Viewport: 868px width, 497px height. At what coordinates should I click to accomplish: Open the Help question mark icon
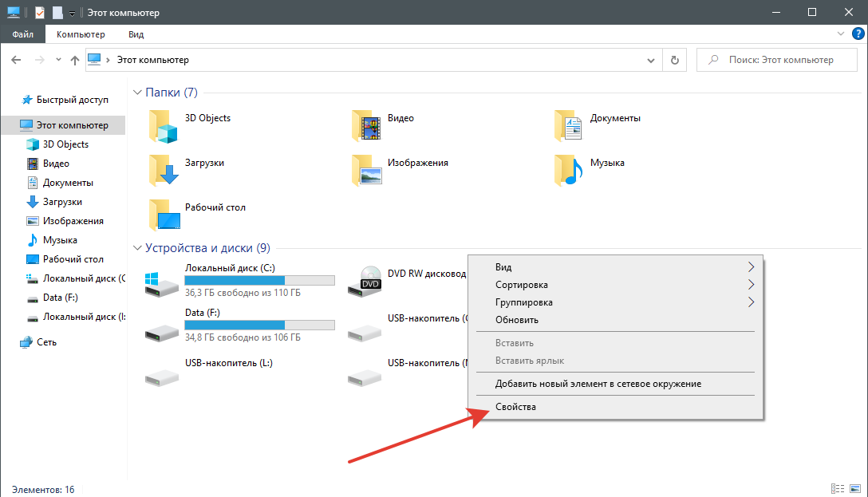858,34
